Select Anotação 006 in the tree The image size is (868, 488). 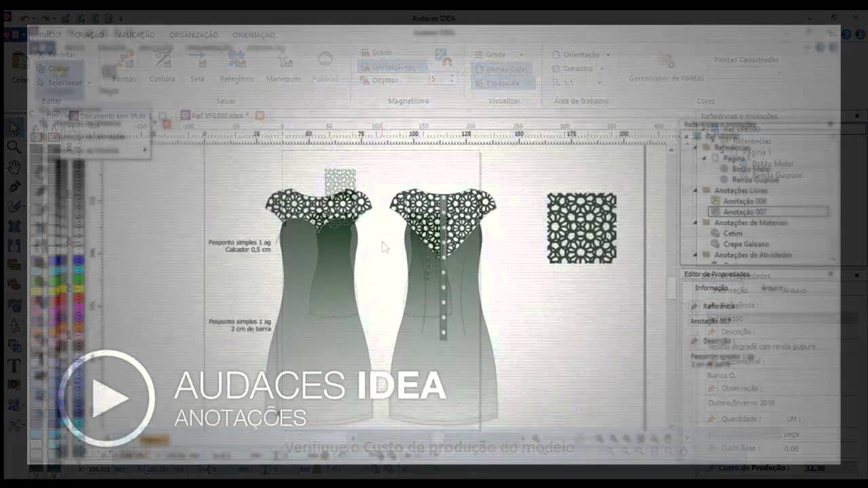(744, 201)
